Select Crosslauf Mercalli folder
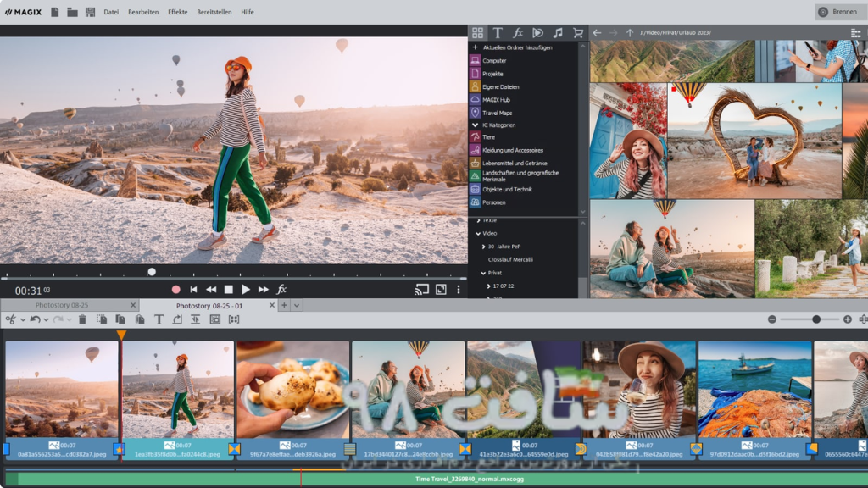 pos(510,259)
